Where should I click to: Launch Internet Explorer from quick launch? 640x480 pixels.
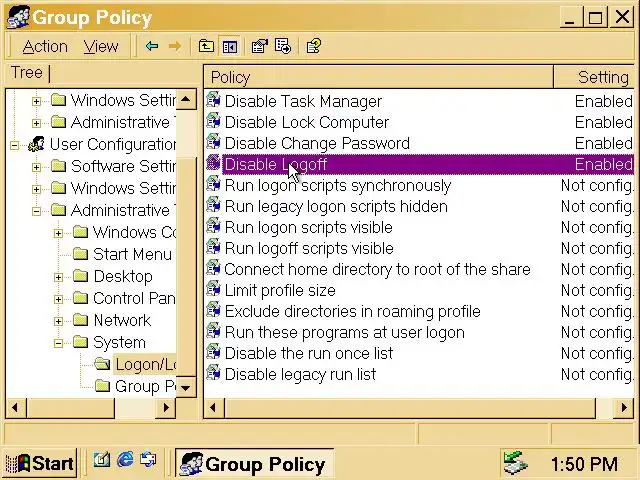[125, 461]
